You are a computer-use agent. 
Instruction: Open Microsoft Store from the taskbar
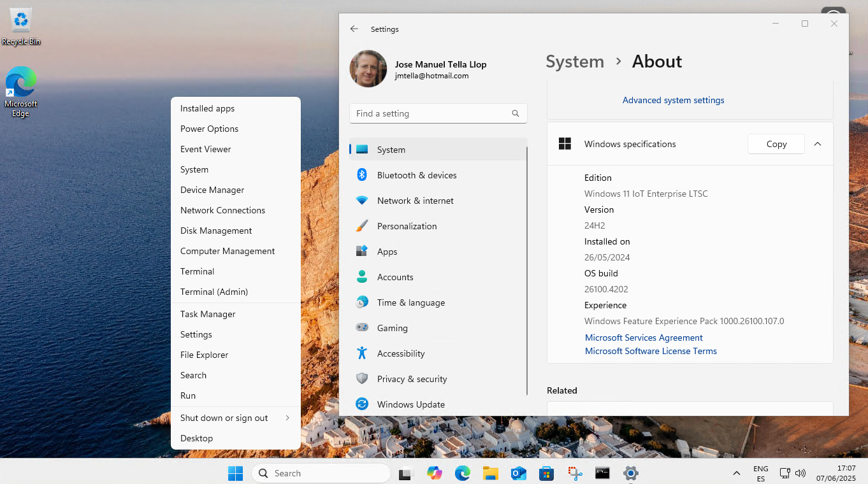tap(546, 473)
